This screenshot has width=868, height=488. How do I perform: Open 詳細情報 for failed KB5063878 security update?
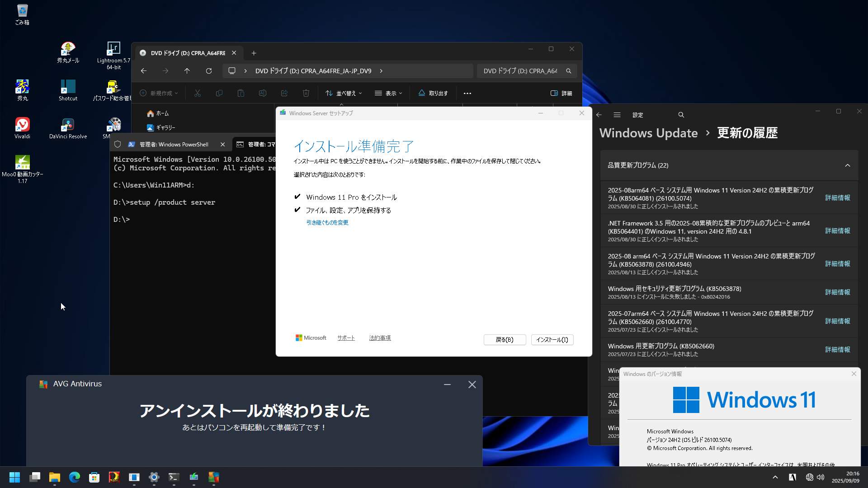[x=837, y=292]
